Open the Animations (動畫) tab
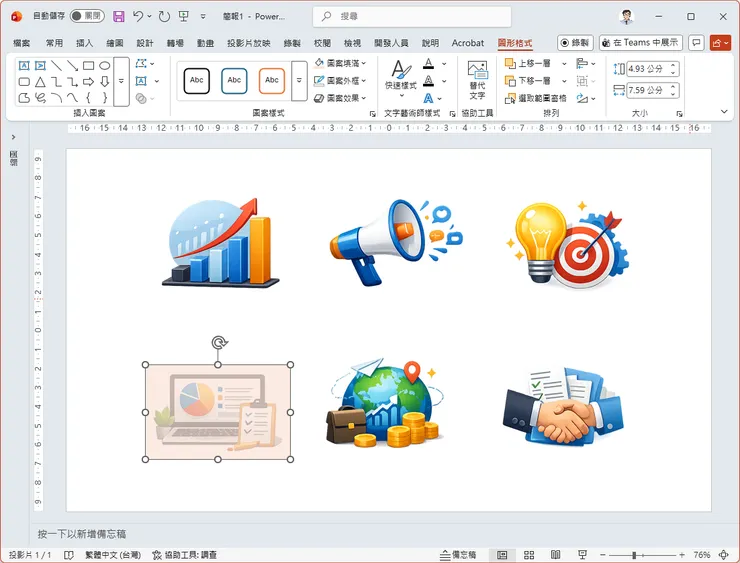The width and height of the screenshot is (740, 563). (205, 43)
